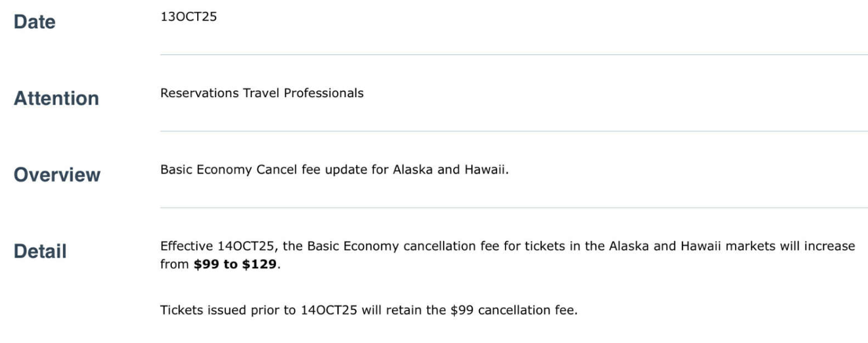Click the Detail section heading
Screen dimensions: 868x343
pyautogui.click(x=40, y=251)
